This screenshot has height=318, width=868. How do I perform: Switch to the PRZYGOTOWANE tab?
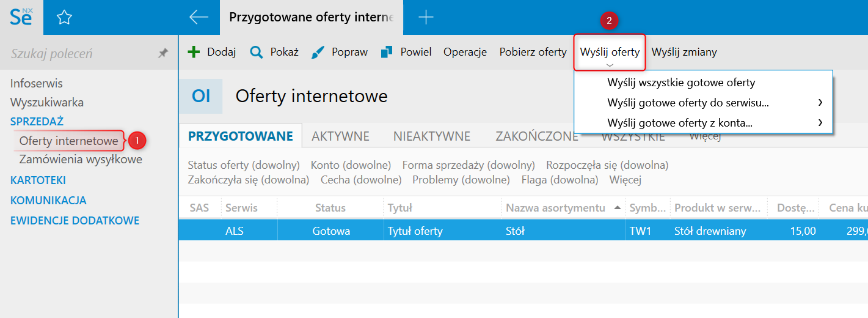[x=241, y=136]
